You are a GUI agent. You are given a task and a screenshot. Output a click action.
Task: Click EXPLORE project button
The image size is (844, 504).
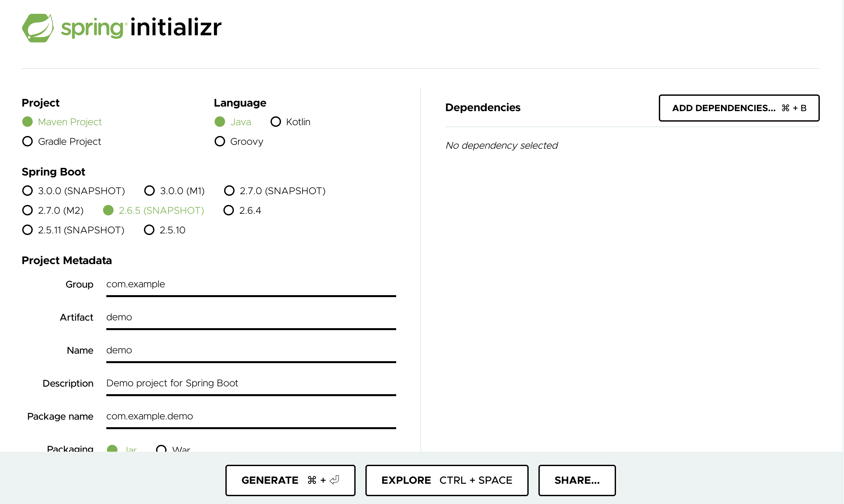coord(447,480)
